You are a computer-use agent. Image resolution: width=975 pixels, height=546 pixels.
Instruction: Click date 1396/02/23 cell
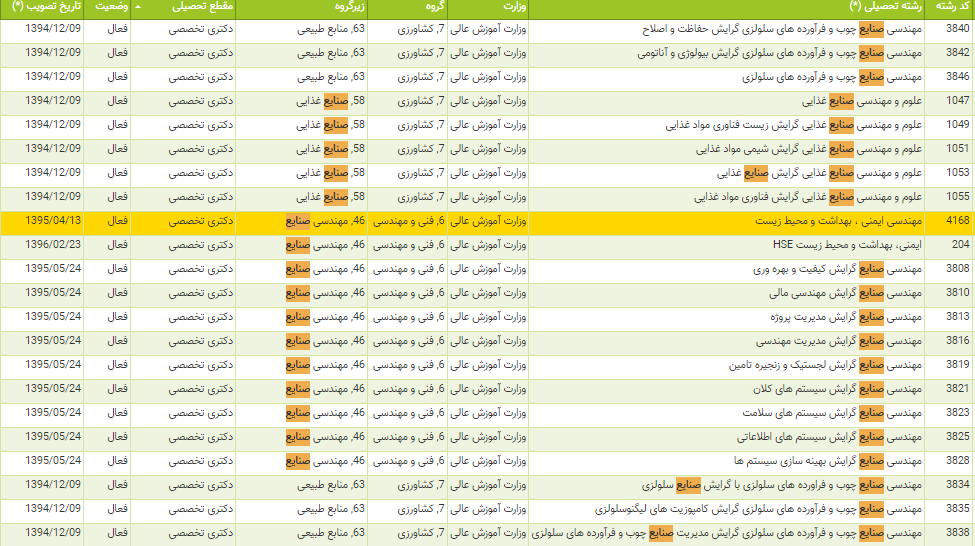coord(53,244)
